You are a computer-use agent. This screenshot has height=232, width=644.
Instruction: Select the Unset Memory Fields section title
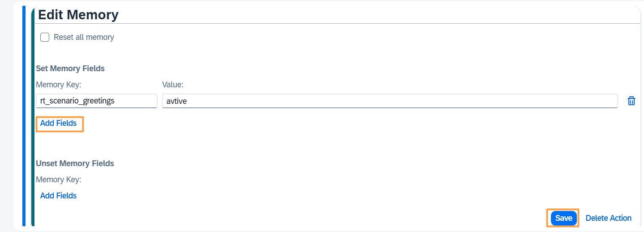[75, 163]
